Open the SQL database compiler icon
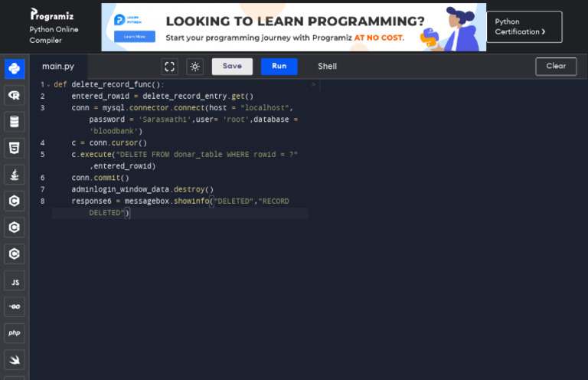 pos(15,122)
